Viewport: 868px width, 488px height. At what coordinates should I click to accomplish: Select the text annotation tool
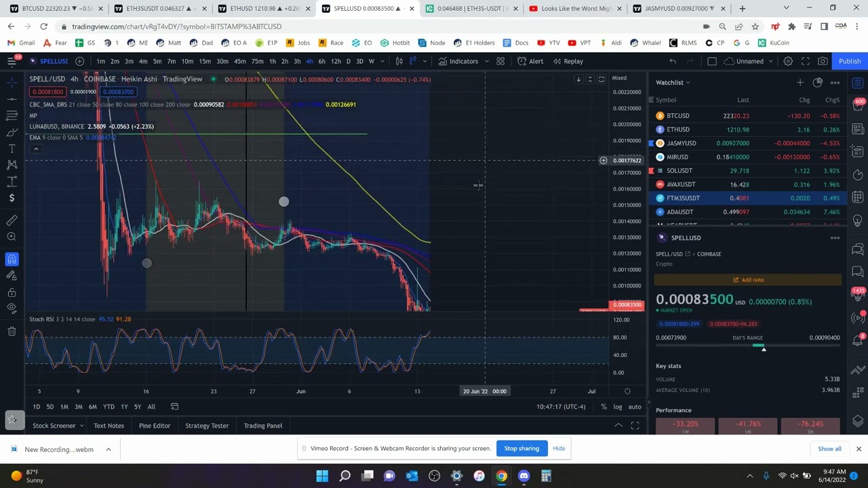click(12, 148)
